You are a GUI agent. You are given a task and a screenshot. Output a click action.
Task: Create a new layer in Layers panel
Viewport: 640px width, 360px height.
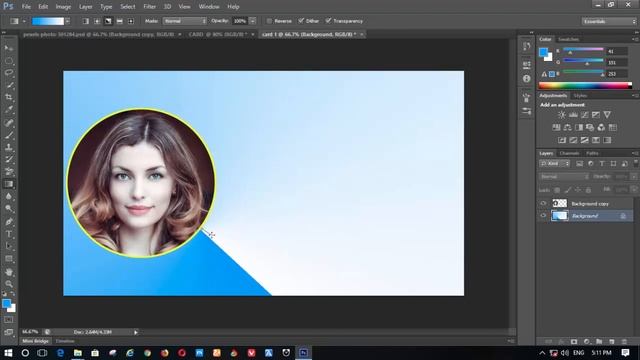612,342
